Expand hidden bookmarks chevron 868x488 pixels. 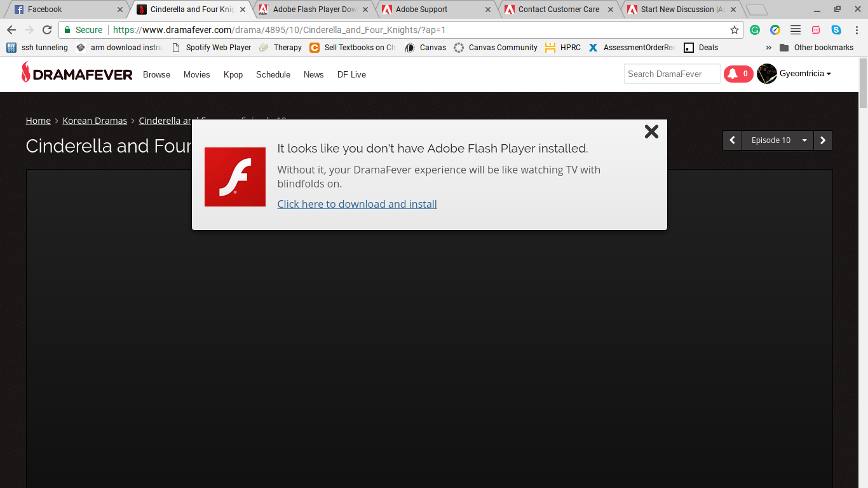(769, 48)
